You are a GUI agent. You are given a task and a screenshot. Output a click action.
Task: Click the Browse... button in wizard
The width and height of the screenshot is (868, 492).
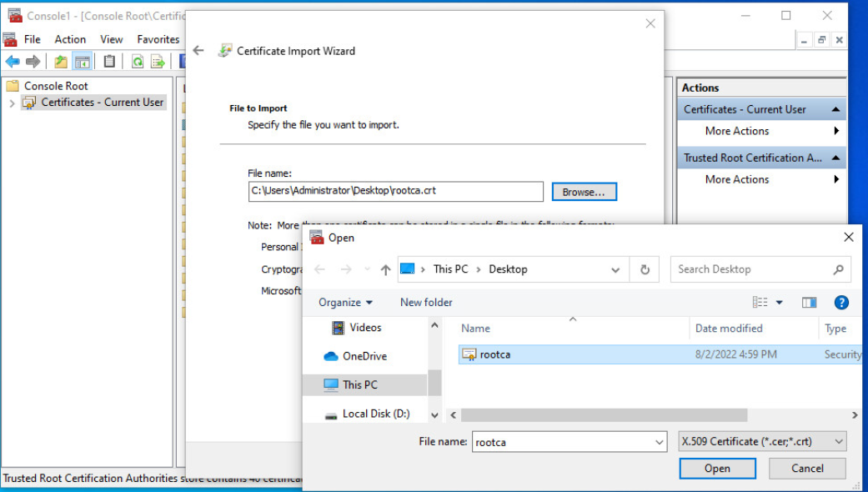[584, 192]
